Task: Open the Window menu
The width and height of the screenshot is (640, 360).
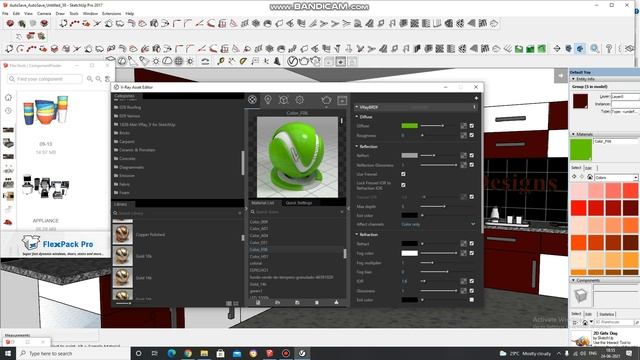Action: [x=90, y=13]
